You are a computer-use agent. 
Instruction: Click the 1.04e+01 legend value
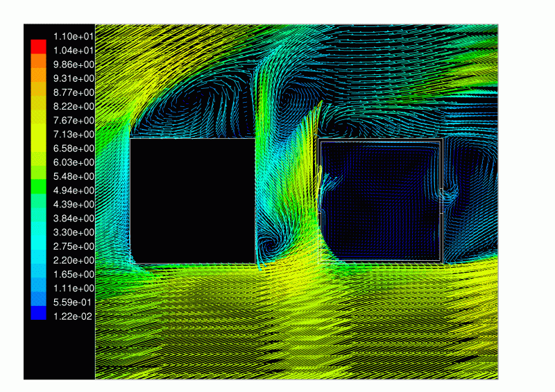click(74, 50)
